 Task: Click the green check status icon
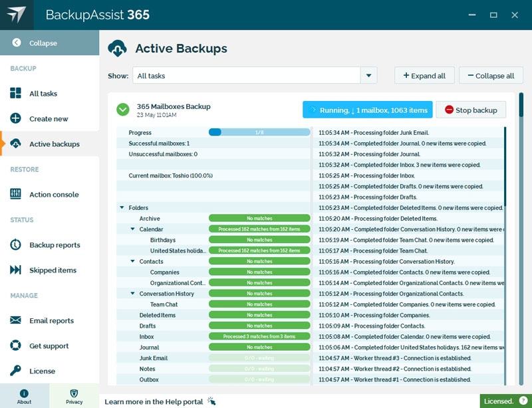[123, 110]
